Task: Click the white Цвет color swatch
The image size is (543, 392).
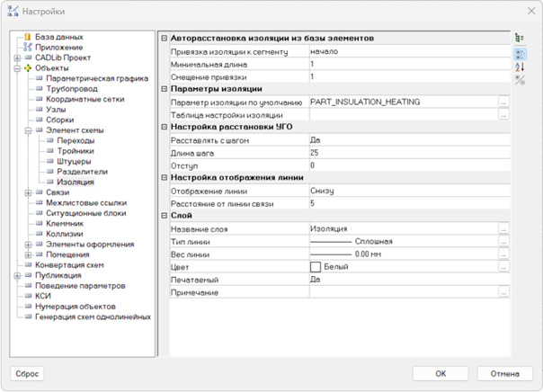Action: click(316, 267)
